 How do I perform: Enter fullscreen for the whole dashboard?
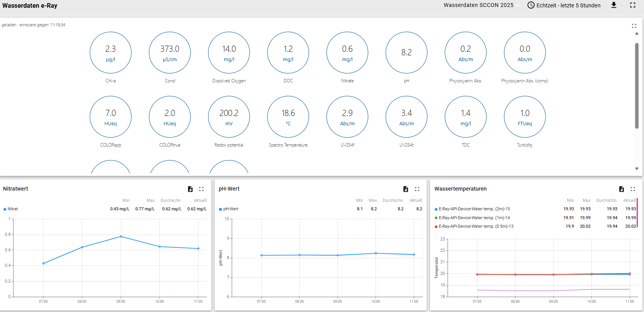pyautogui.click(x=633, y=5)
